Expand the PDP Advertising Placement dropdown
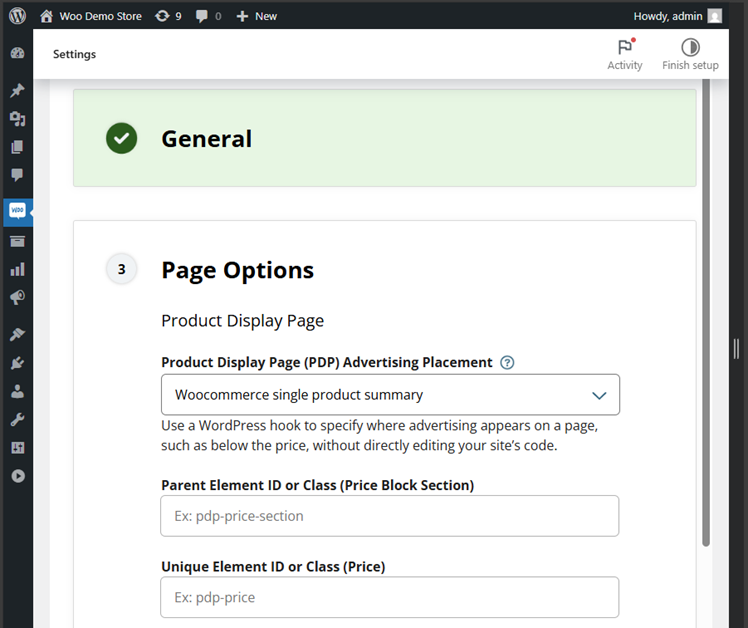The height and width of the screenshot is (628, 748). (x=390, y=395)
